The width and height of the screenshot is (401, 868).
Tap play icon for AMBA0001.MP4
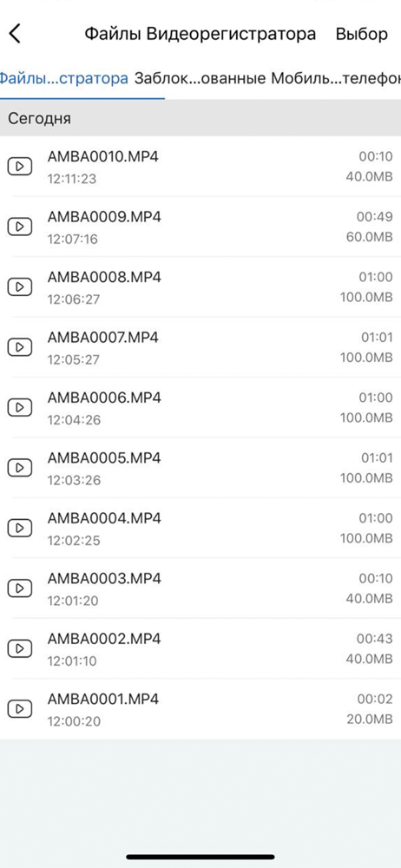click(x=19, y=708)
